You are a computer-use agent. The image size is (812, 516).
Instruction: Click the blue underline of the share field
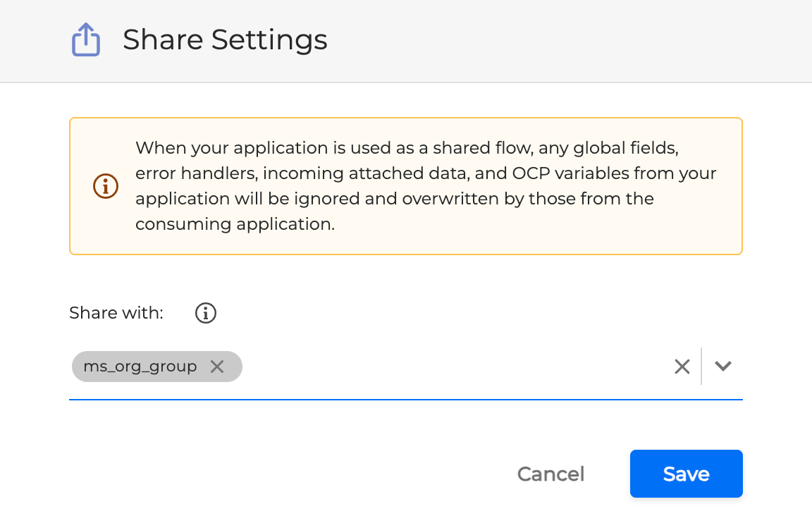(405, 400)
